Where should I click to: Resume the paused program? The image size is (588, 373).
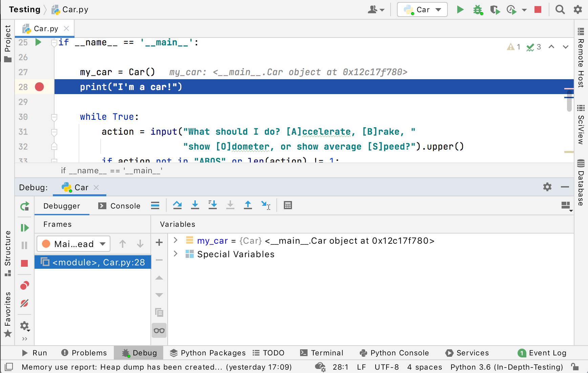point(24,227)
